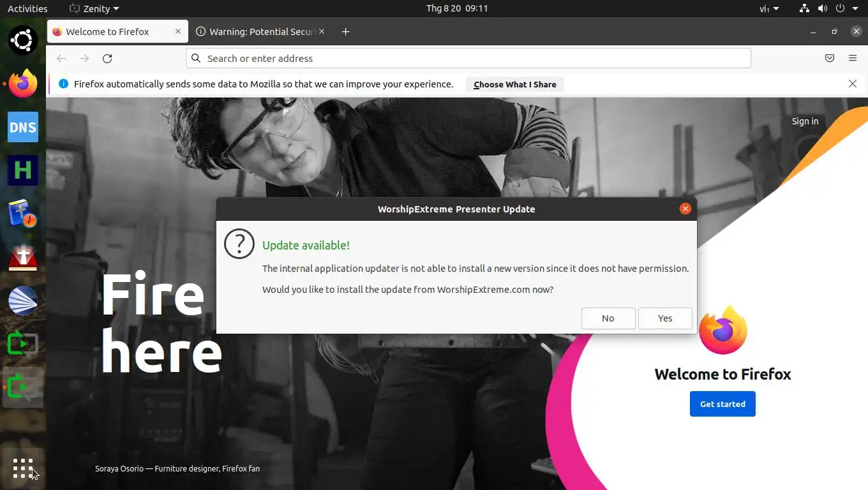The width and height of the screenshot is (868, 490).
Task: Open blue Bible book app in dock
Action: coord(23,214)
